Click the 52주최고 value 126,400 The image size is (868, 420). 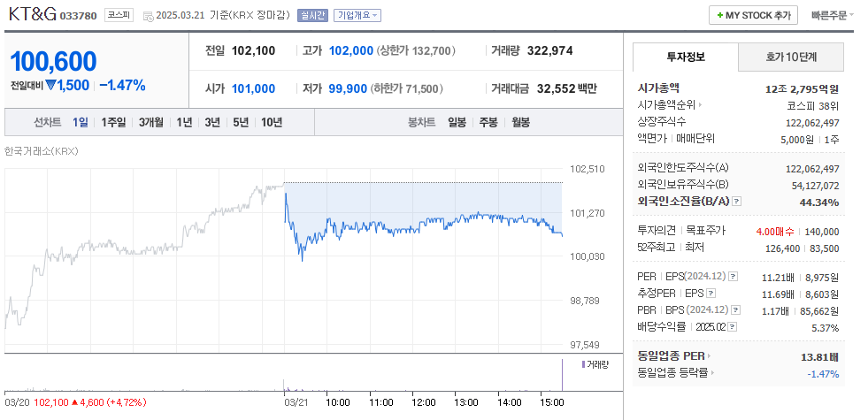tap(783, 248)
